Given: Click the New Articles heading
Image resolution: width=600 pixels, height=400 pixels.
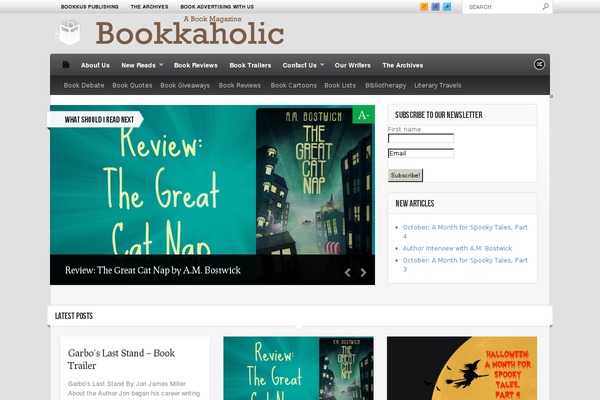Looking at the screenshot, I should [x=415, y=203].
